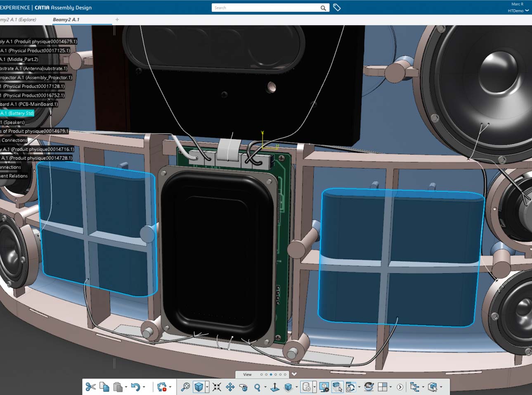Select the Speakers tree node
The width and height of the screenshot is (532, 395).
(13, 122)
